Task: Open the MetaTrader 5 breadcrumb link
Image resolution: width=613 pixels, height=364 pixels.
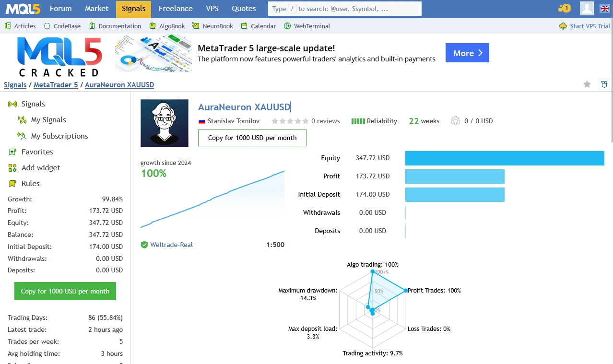Action: [x=56, y=85]
